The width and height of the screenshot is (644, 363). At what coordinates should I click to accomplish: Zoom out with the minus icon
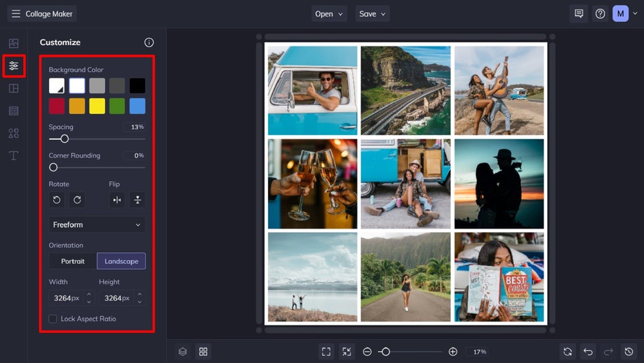[367, 351]
